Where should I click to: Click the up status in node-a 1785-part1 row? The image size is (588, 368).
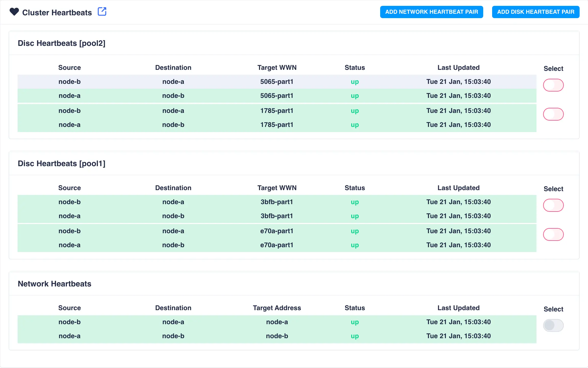(355, 125)
